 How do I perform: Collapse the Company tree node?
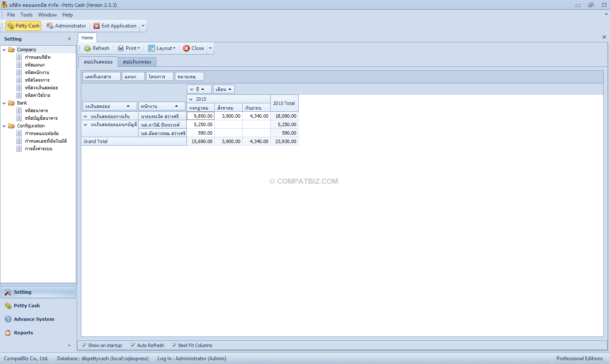point(4,50)
